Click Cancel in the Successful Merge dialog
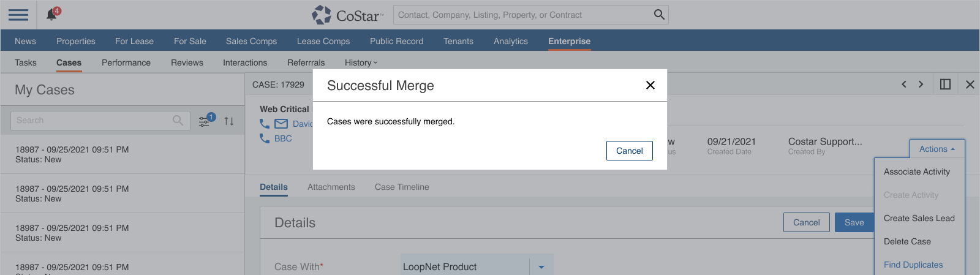The height and width of the screenshot is (275, 980). [629, 151]
